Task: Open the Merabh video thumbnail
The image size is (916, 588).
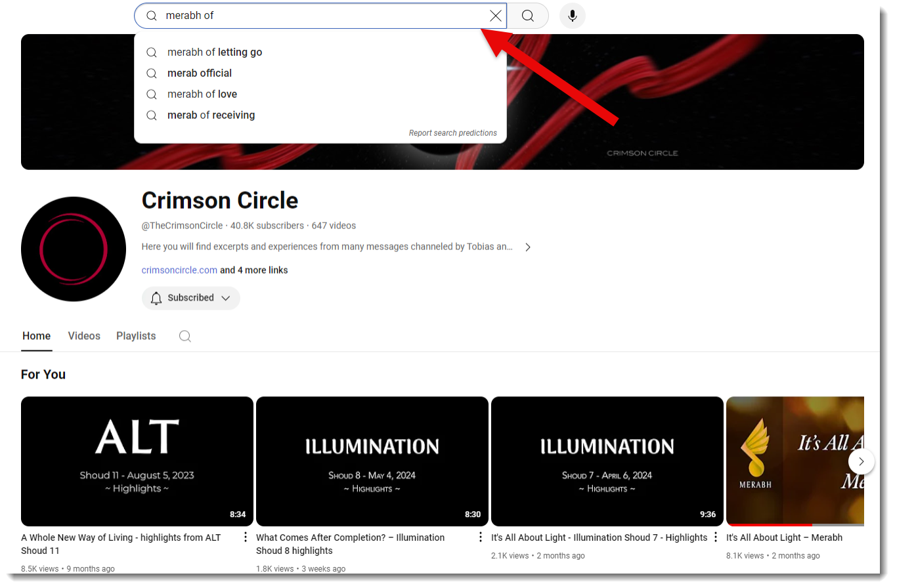Action: (795, 461)
